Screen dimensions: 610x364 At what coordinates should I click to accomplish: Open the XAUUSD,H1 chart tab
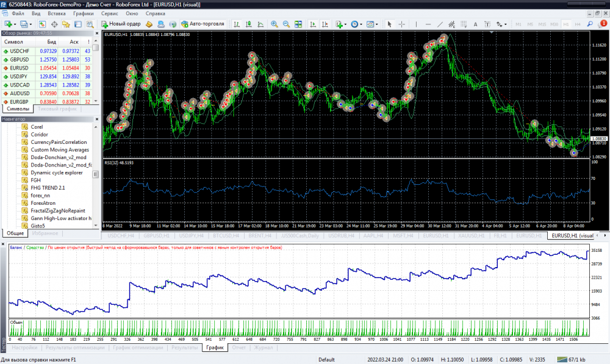point(471,236)
